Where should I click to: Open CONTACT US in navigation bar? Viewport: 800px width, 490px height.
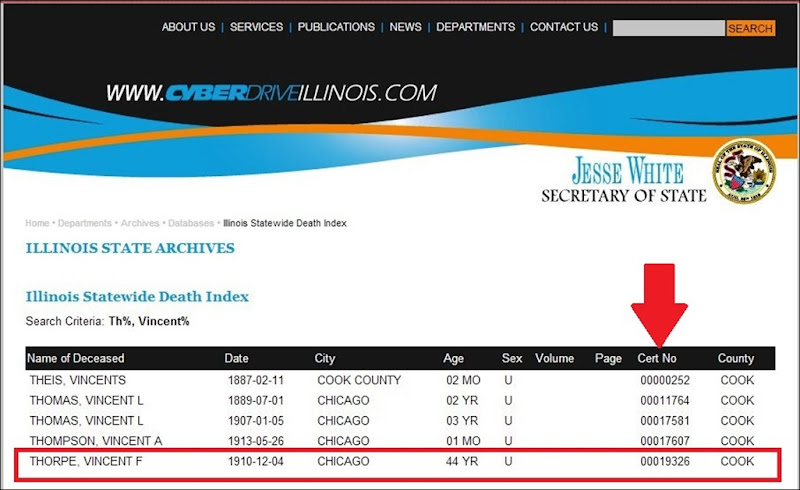coord(564,27)
